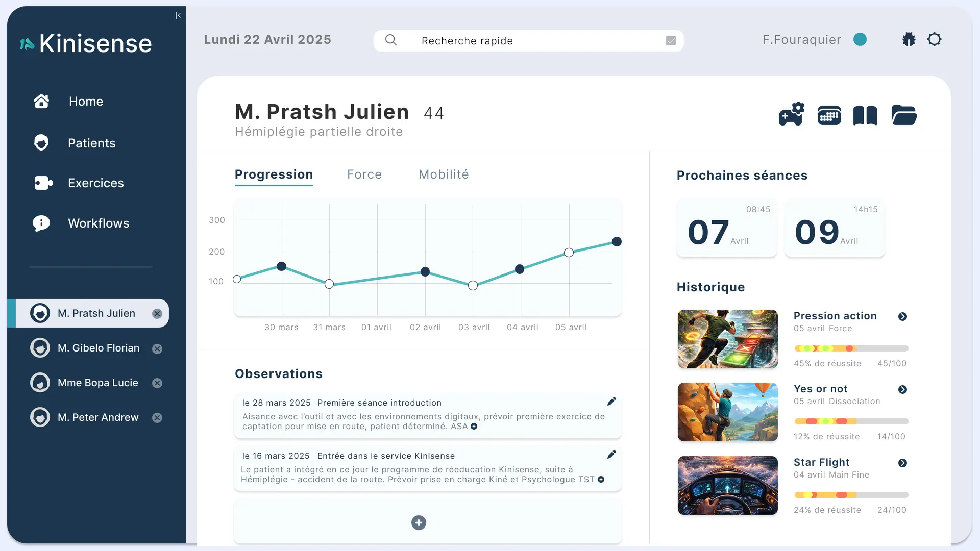Open settings gear in top bar
The height and width of the screenshot is (551, 980).
tap(934, 40)
